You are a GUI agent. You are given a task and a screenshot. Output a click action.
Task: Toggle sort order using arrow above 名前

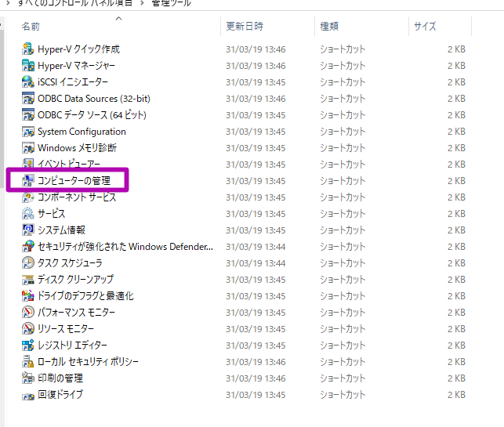(118, 17)
